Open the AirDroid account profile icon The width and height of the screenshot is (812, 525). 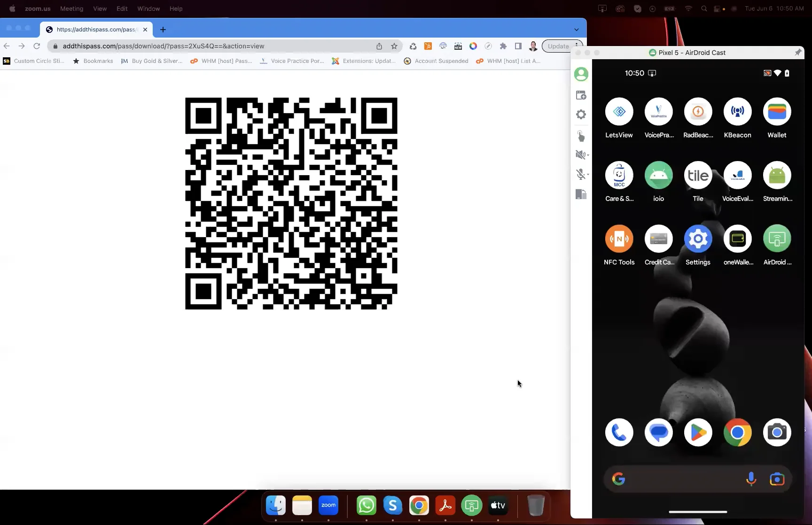(x=581, y=74)
